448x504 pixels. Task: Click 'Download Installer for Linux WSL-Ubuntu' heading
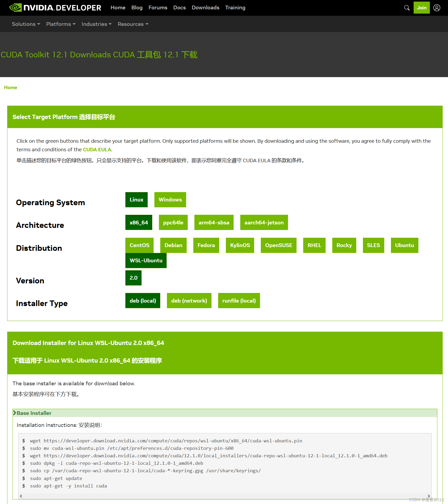(88, 343)
